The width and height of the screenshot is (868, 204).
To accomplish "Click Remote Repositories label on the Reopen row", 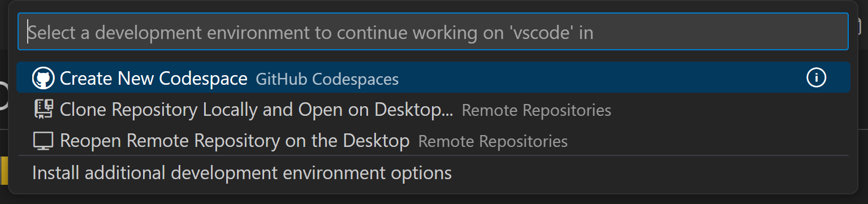I will click(493, 141).
